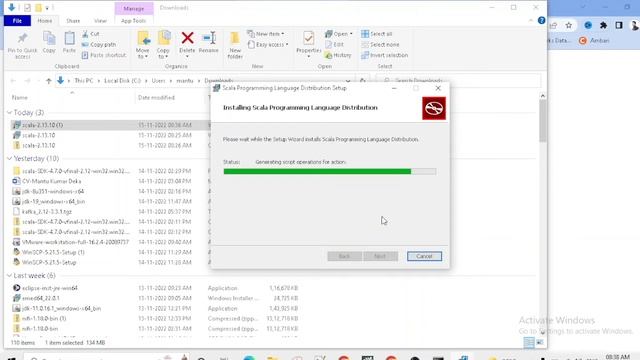This screenshot has width=640, height=360.
Task: Click the History icon
Action: 329,55
